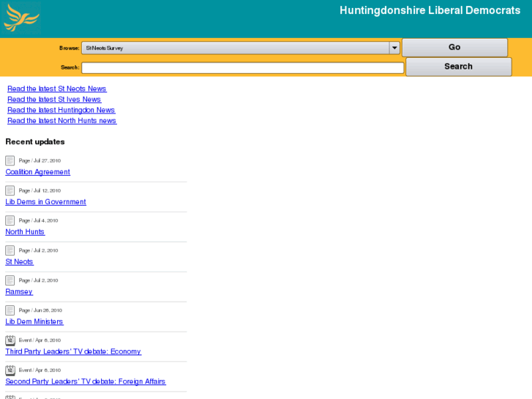This screenshot has width=532, height=399.
Task: Click page icon beside Lib Dem Ministers entry
Action: [x=10, y=310]
